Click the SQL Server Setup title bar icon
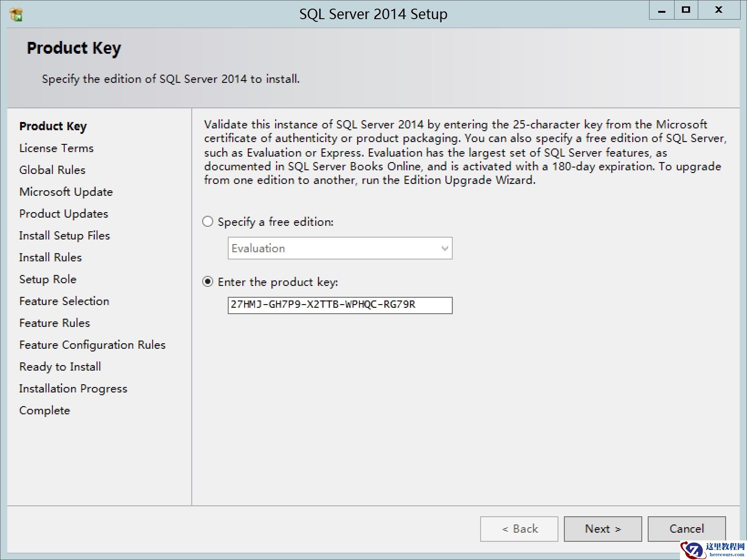The width and height of the screenshot is (747, 560). [16, 14]
